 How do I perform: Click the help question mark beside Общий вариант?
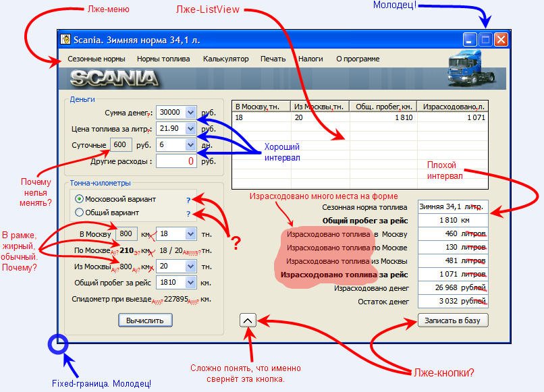pyautogui.click(x=188, y=214)
